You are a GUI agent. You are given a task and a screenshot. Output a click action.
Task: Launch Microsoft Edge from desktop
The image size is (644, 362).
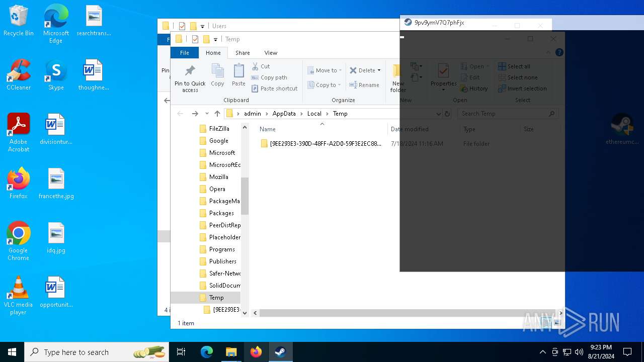pos(56,24)
